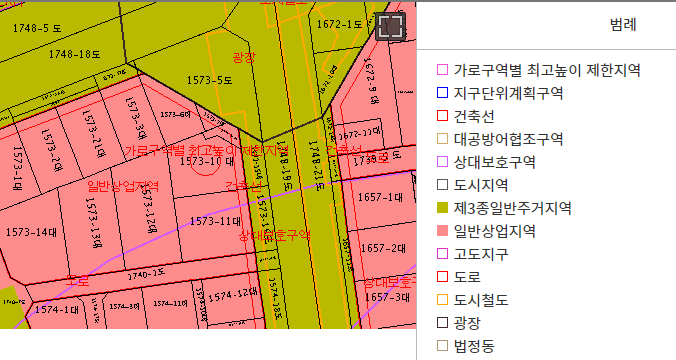Viewport: 676px width, 360px height.
Task: Click the olive 제3종일반주거지역 legend swatch
Action: click(x=442, y=208)
